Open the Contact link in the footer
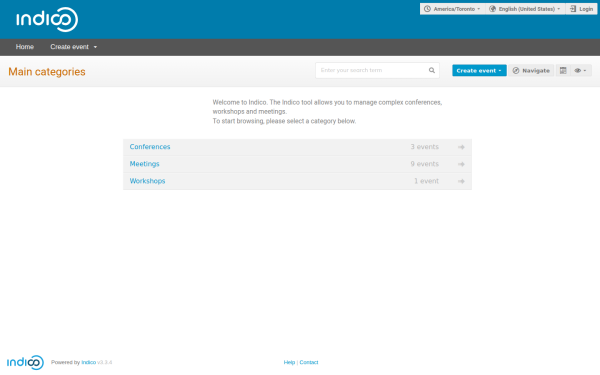This screenshot has height=375, width=600. click(309, 362)
